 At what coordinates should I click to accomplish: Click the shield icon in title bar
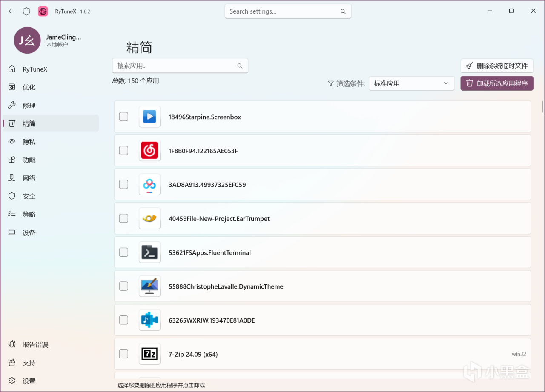click(x=26, y=11)
